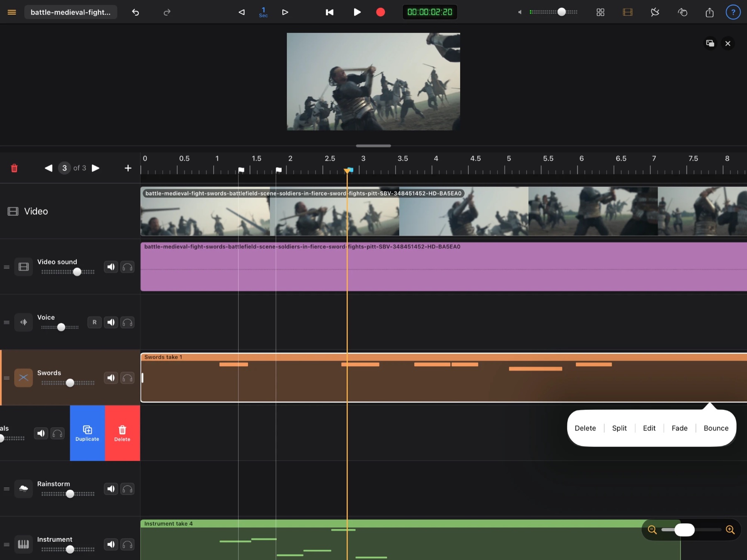747x560 pixels.
Task: Choose Fade in the clip popup menu
Action: pyautogui.click(x=679, y=428)
